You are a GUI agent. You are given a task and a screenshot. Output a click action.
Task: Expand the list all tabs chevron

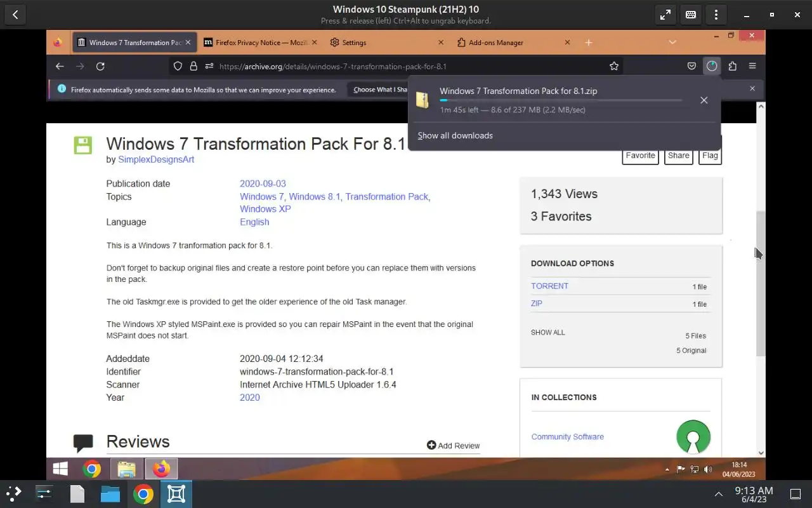click(x=672, y=43)
